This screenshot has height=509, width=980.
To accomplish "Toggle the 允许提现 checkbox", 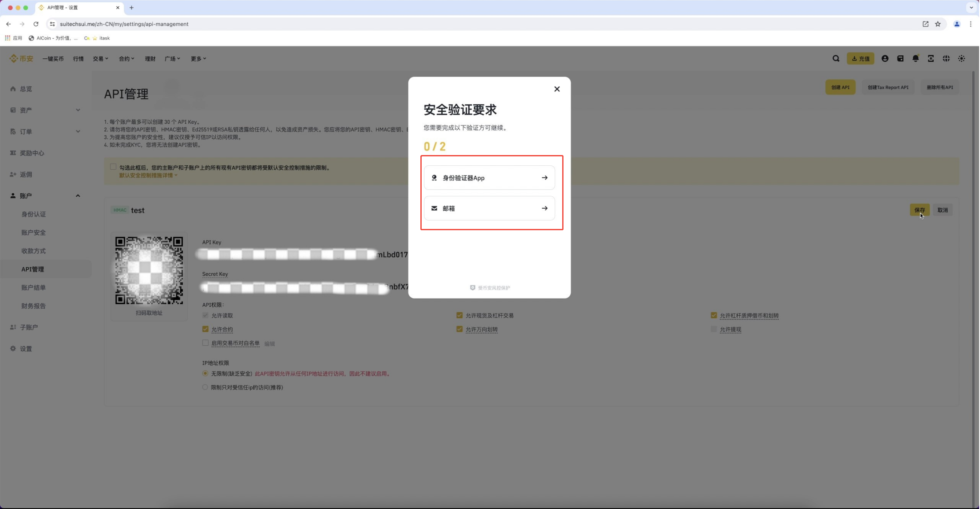I will [714, 329].
